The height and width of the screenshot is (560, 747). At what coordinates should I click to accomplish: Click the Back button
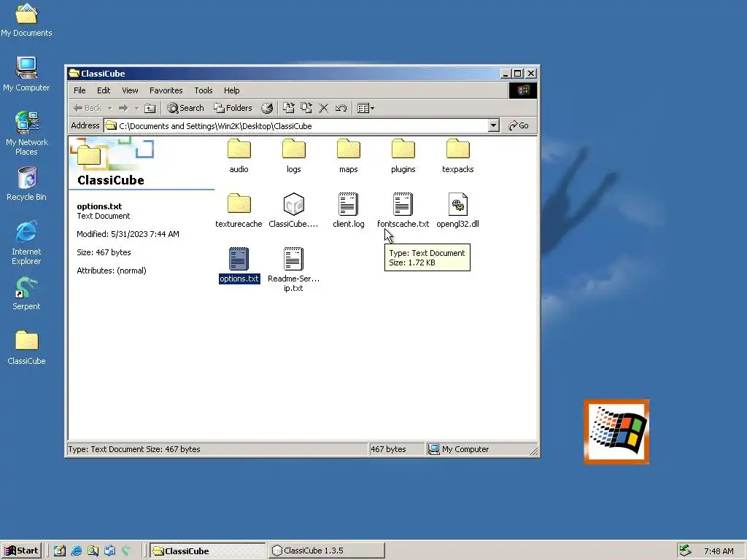click(x=88, y=108)
